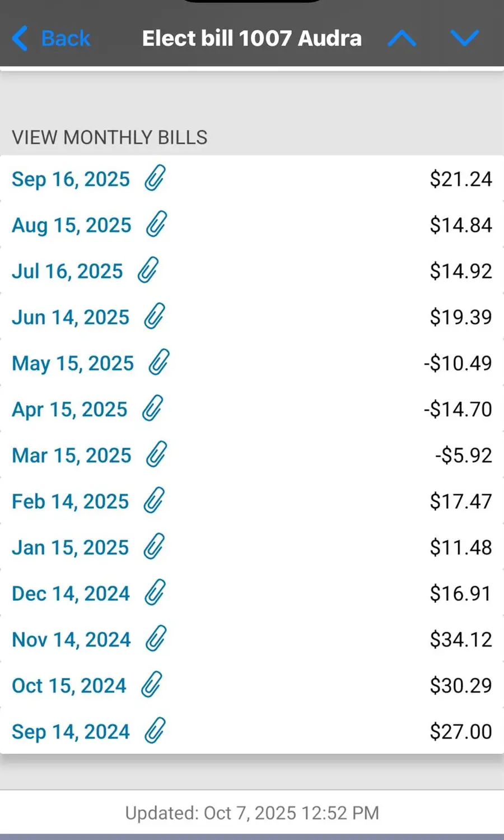Viewport: 504px width, 840px height.
Task: Open the Jan 15, 2025 bill date link
Action: (x=71, y=547)
